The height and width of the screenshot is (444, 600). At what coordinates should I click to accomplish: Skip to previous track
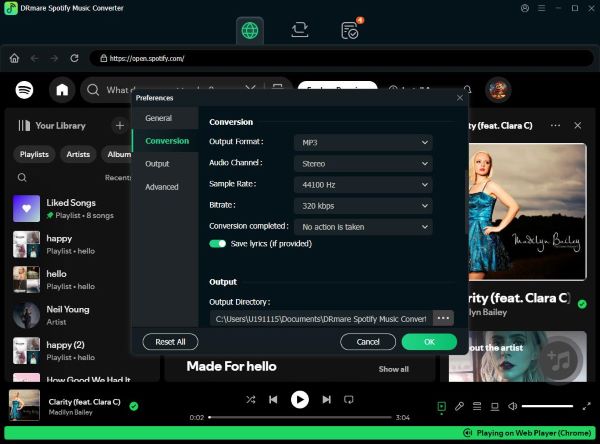point(273,400)
